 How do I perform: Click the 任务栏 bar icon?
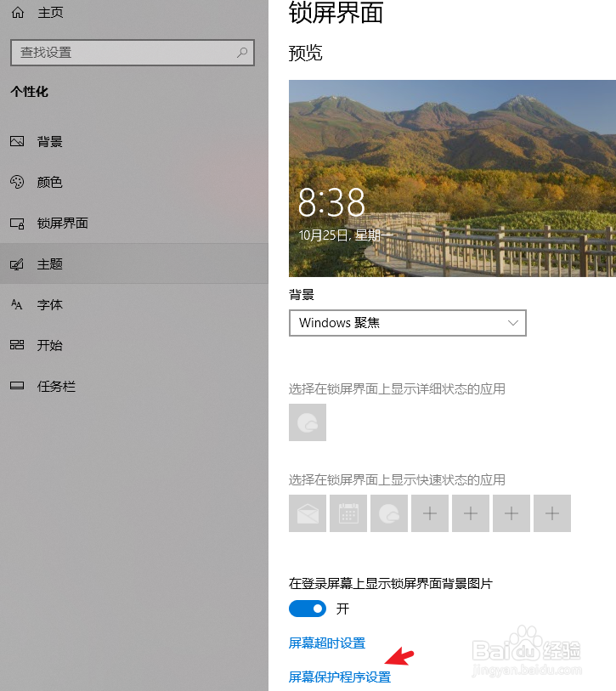pos(17,386)
